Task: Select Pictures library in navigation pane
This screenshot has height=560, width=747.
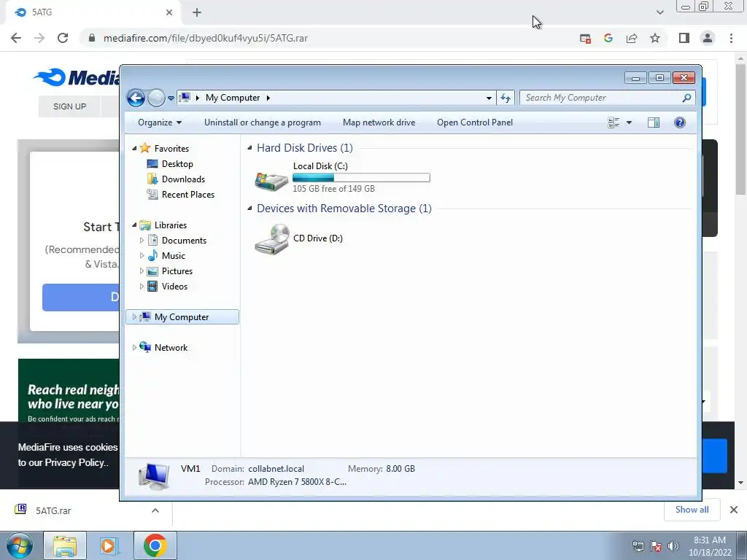Action: [x=177, y=271]
